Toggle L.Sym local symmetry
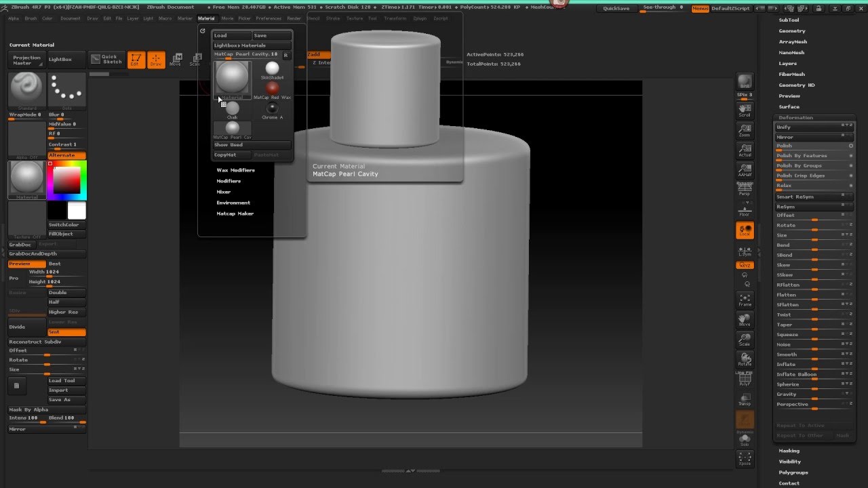The height and width of the screenshot is (488, 868). coord(745,251)
